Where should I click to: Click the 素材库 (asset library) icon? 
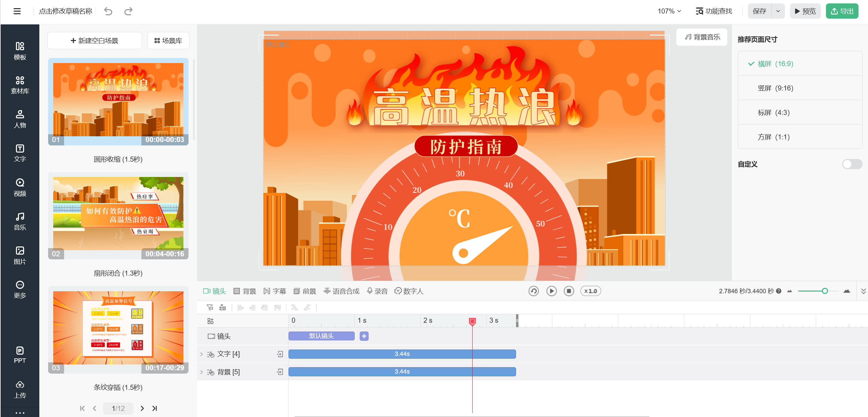20,85
